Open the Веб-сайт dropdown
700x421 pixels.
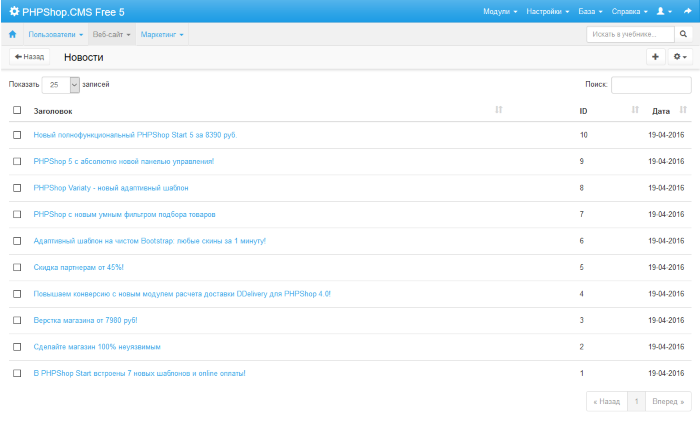click(x=112, y=34)
